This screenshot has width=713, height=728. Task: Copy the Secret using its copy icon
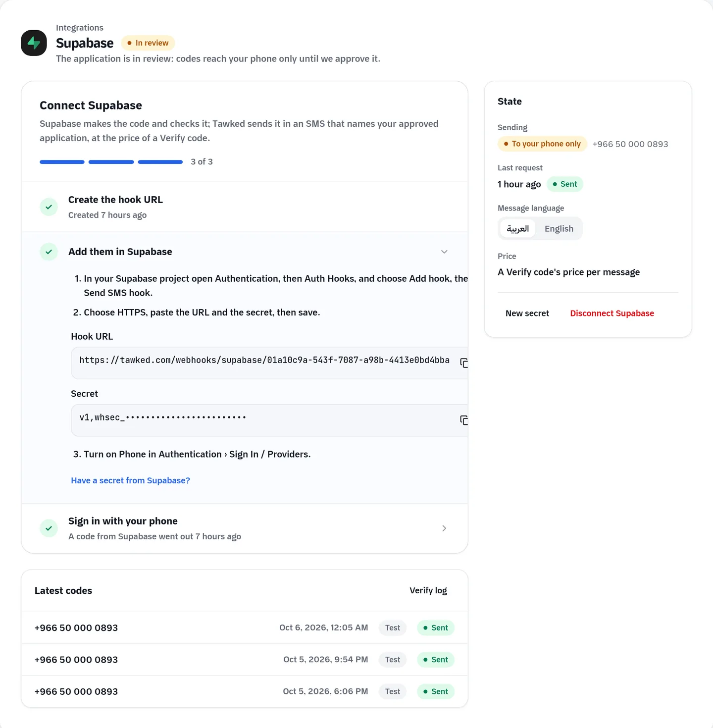coord(464,420)
